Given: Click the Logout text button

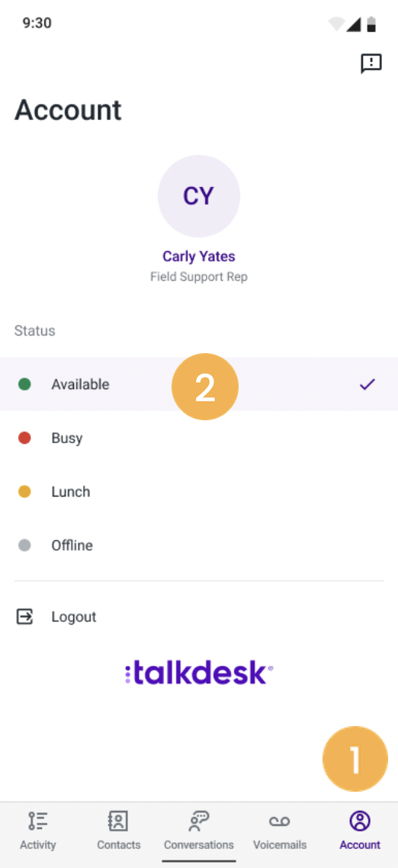Looking at the screenshot, I should 74,617.
